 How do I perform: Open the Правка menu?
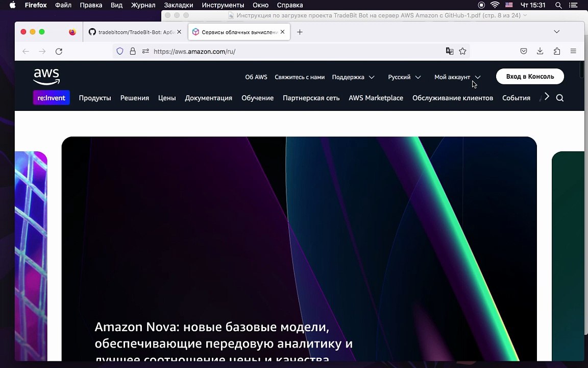click(91, 5)
